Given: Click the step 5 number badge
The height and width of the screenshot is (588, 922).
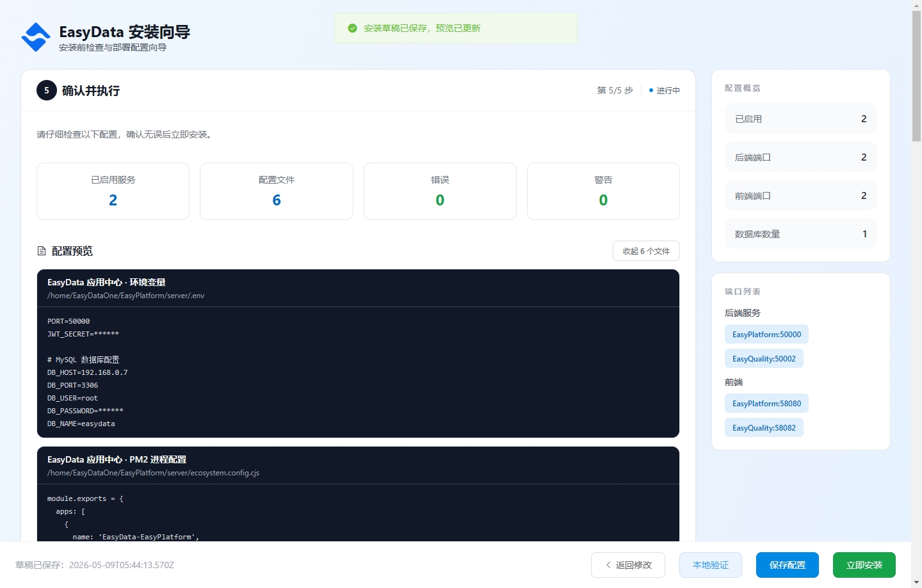Looking at the screenshot, I should pyautogui.click(x=46, y=90).
